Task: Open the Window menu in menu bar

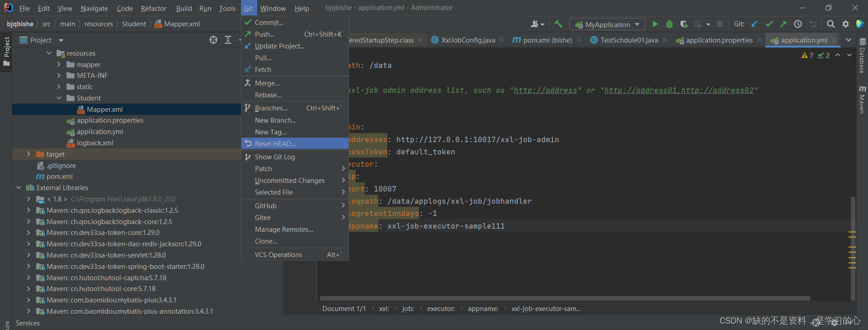Action: point(273,8)
